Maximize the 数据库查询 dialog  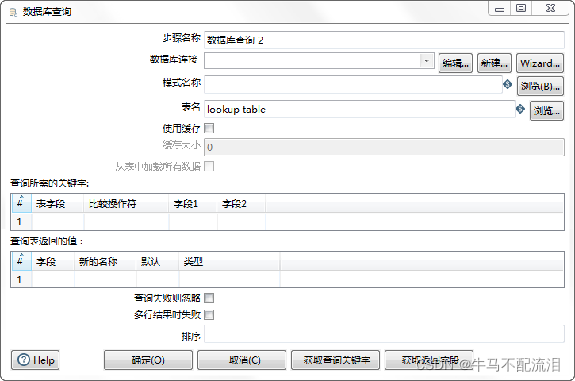[521, 9]
